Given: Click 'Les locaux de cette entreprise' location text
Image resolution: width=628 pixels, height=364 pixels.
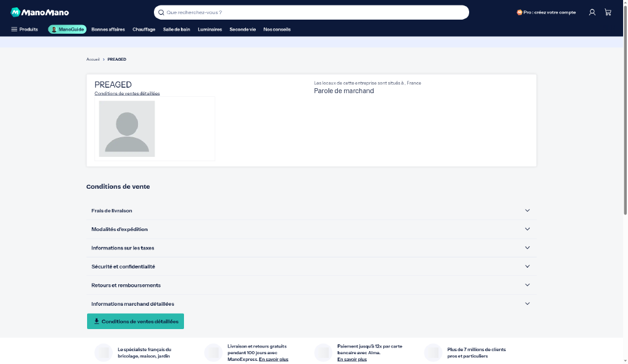Looking at the screenshot, I should coord(368,83).
